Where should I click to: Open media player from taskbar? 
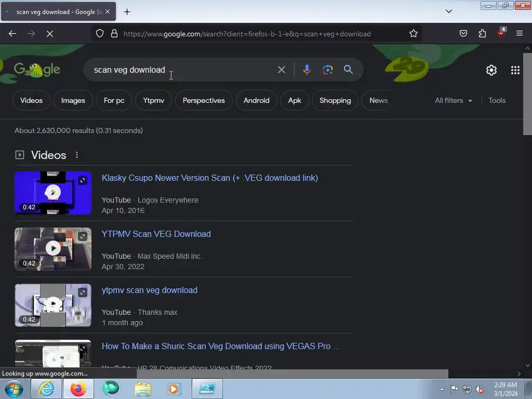pos(175,389)
